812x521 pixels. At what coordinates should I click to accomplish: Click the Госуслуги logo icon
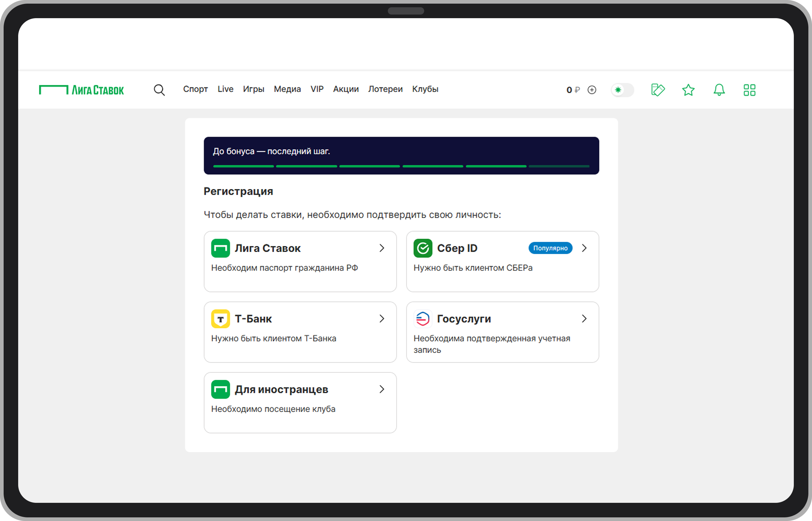click(x=423, y=319)
